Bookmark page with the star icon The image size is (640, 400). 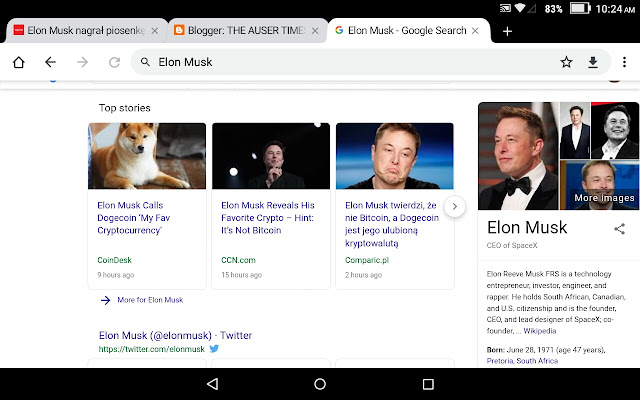[x=566, y=62]
